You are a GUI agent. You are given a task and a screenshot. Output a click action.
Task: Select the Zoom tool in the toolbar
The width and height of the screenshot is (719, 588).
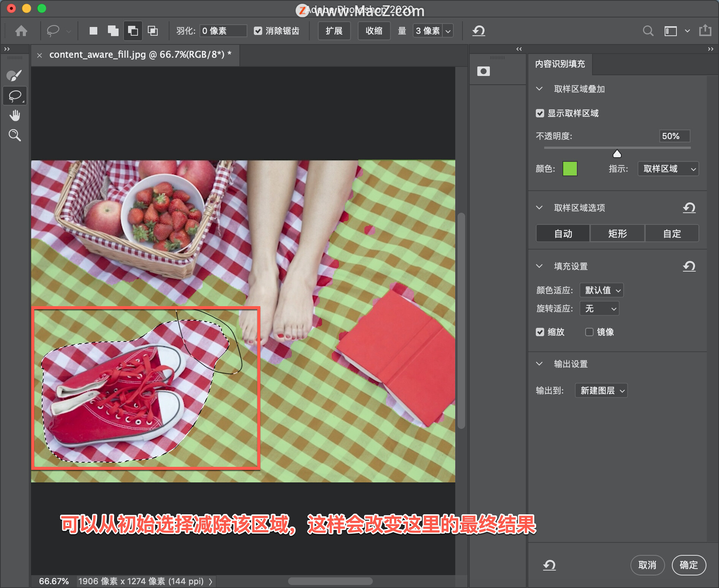[14, 135]
